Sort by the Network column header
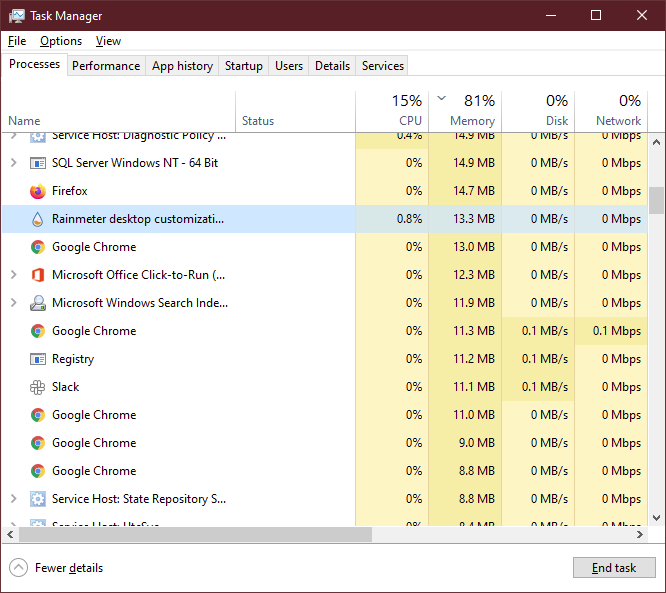Screen dimensions: 666x593 611,111
